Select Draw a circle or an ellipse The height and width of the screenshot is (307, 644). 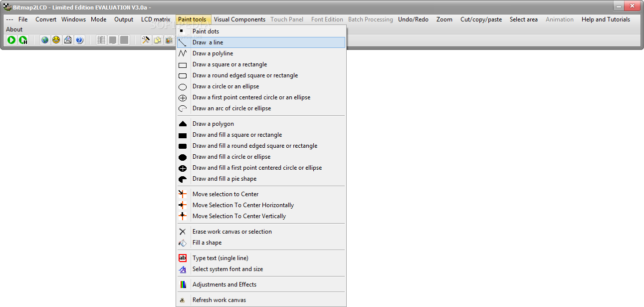point(261,86)
